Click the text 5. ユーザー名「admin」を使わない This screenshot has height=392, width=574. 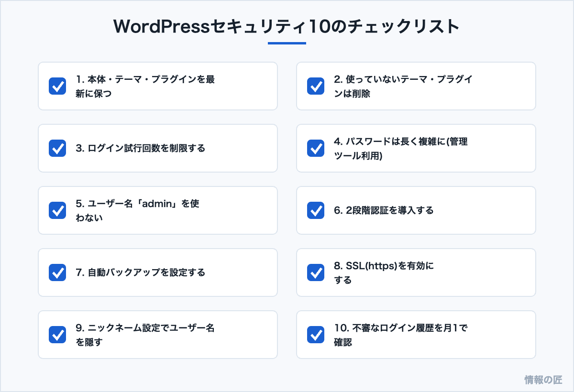click(138, 210)
